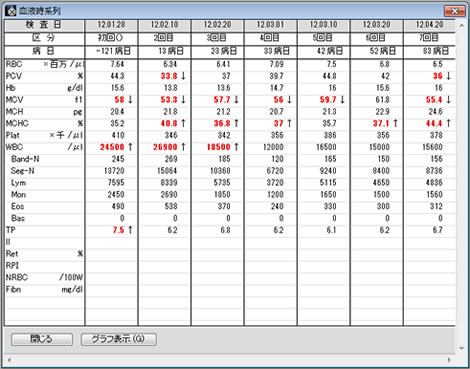Select the Lym value 4836
Screen dimensions: 470x369
[x=434, y=183]
